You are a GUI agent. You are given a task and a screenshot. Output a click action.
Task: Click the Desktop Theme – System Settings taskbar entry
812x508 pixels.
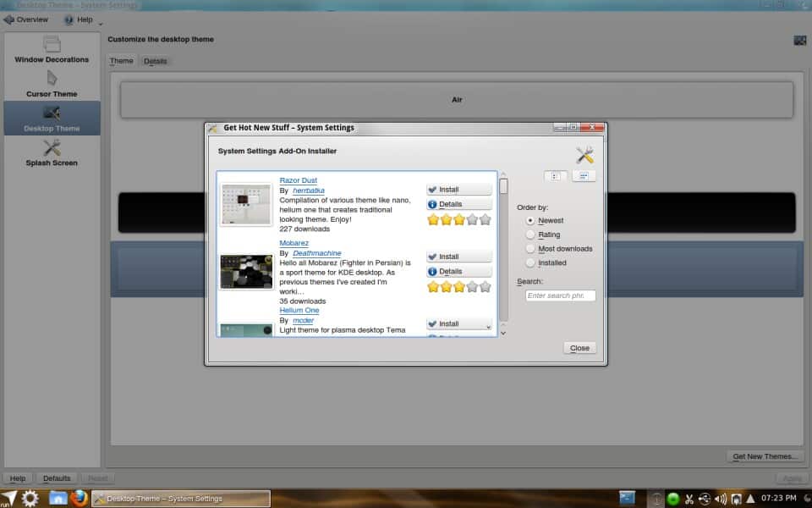pos(181,499)
